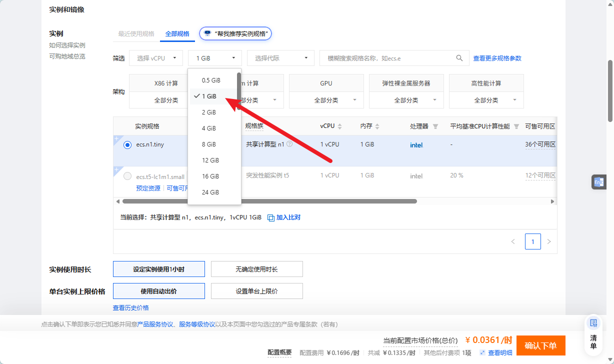Open 查看历史价格 link
The image size is (614, 364).
pyautogui.click(x=131, y=308)
